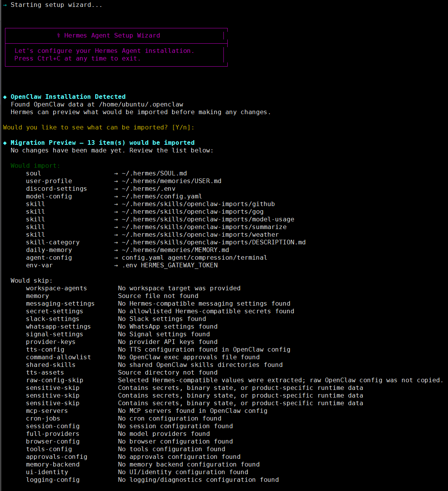
Task: Select the 'Press Ctrl+C at any time to exit.' line
Action: [77, 58]
